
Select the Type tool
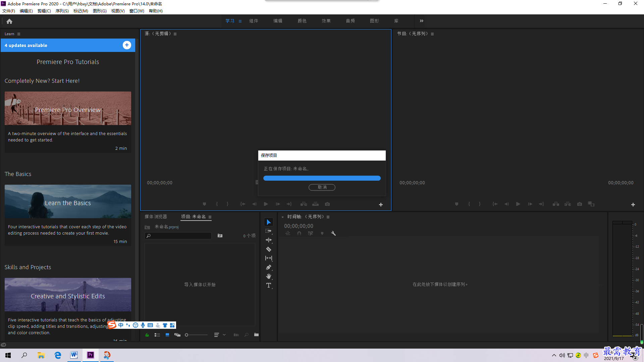click(269, 285)
